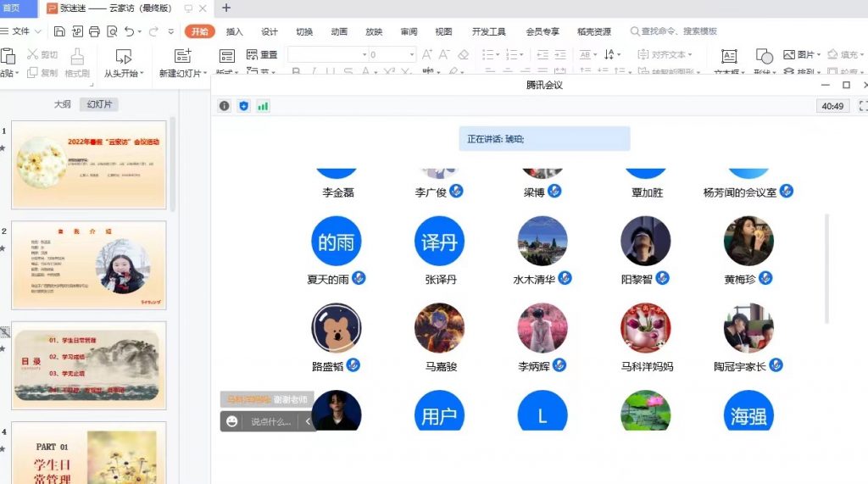Collapse the chat bar with the arrow
The width and height of the screenshot is (868, 484).
coord(308,421)
